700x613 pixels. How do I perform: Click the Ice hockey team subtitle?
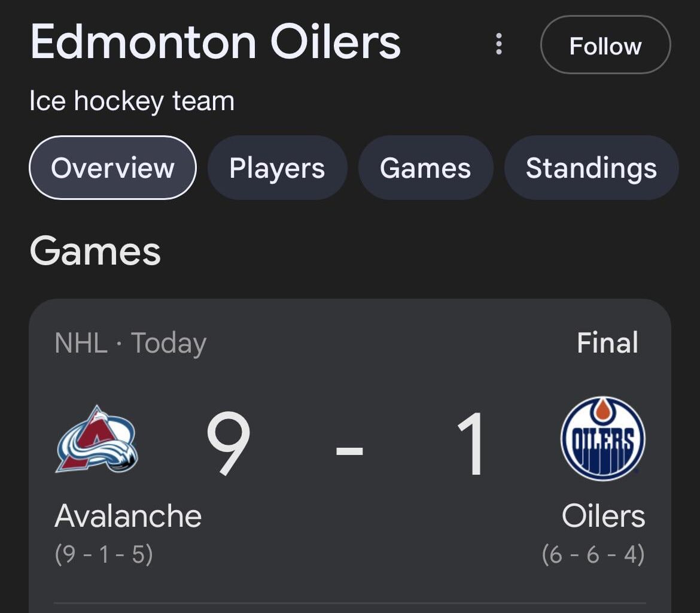[132, 101]
